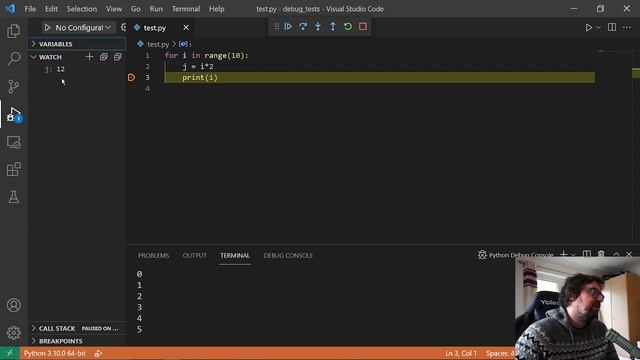Click PAUSED ON status in Call Stack header
640x360 pixels.
tap(100, 328)
